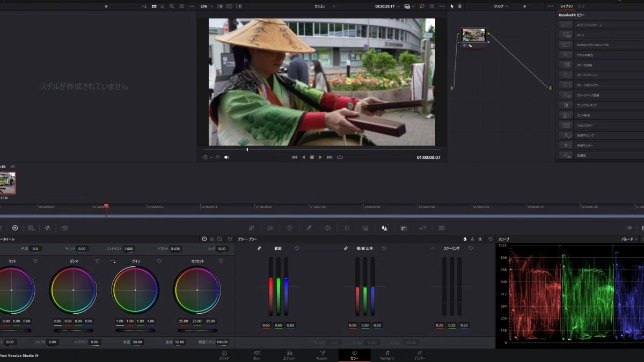The image size is (644, 362).
Task: Switch to the Library tab in effects panel
Action: 566,6
